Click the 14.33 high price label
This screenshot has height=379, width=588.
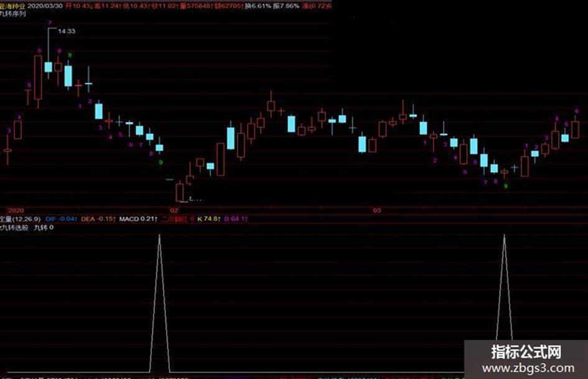tap(67, 31)
